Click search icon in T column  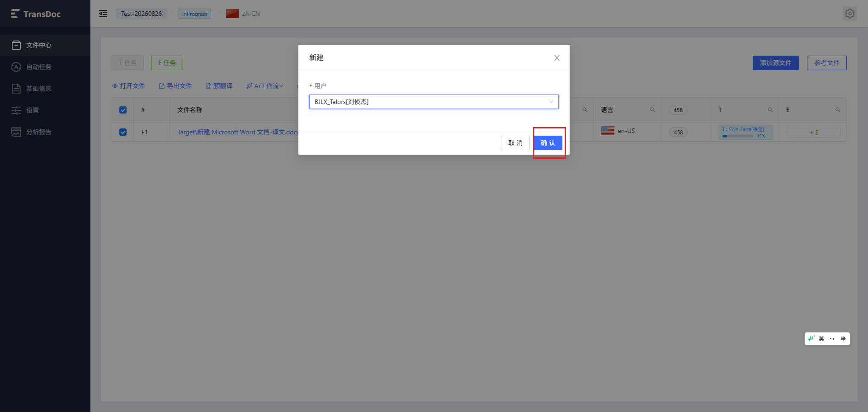[770, 110]
